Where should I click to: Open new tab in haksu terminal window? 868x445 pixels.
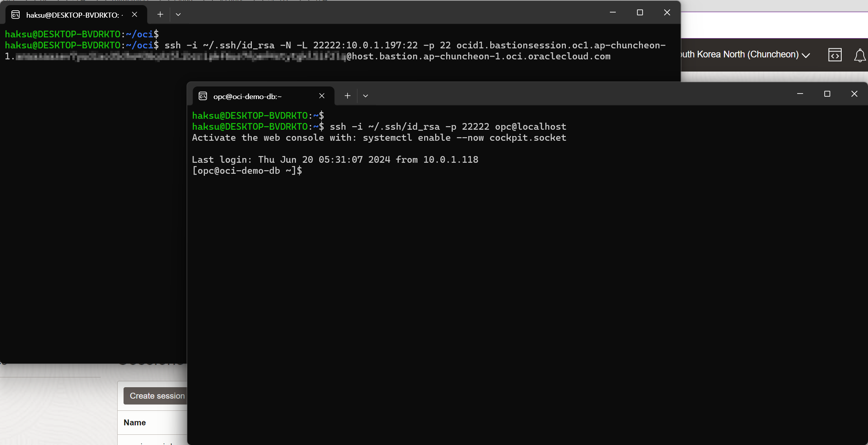pos(160,15)
